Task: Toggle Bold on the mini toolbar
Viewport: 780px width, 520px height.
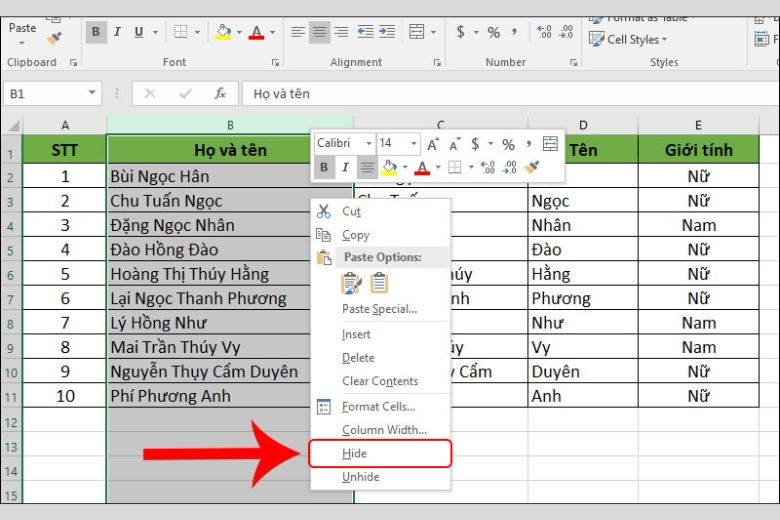Action: [x=324, y=167]
